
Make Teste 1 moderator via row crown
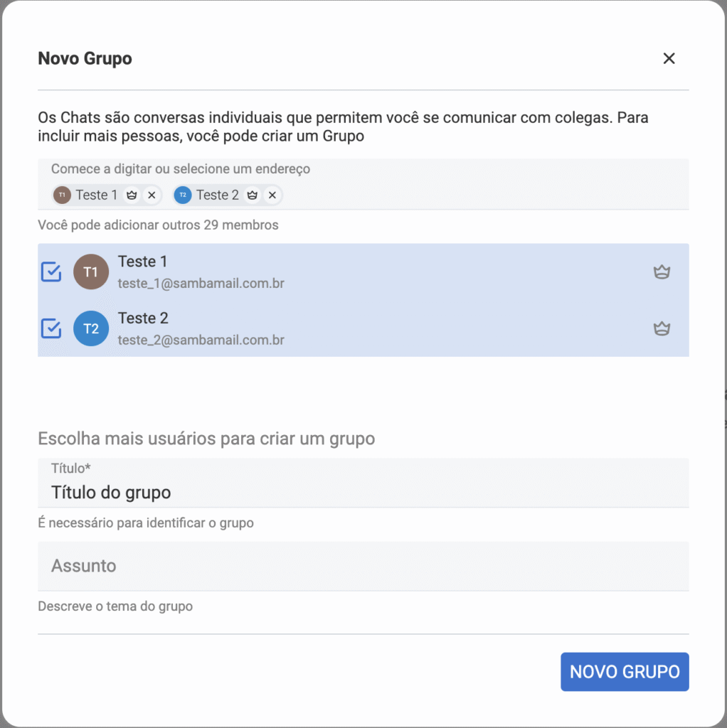[x=662, y=272]
